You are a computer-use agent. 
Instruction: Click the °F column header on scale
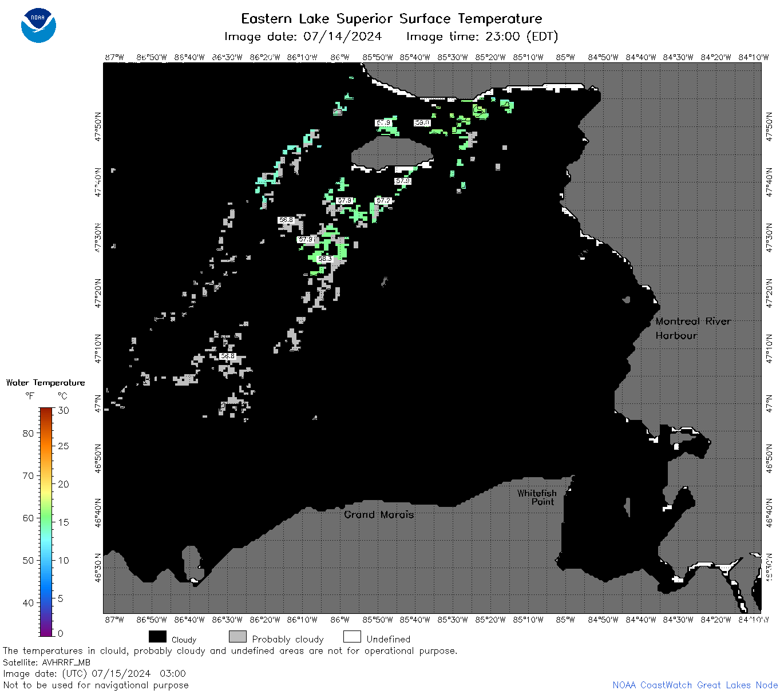[x=30, y=395]
